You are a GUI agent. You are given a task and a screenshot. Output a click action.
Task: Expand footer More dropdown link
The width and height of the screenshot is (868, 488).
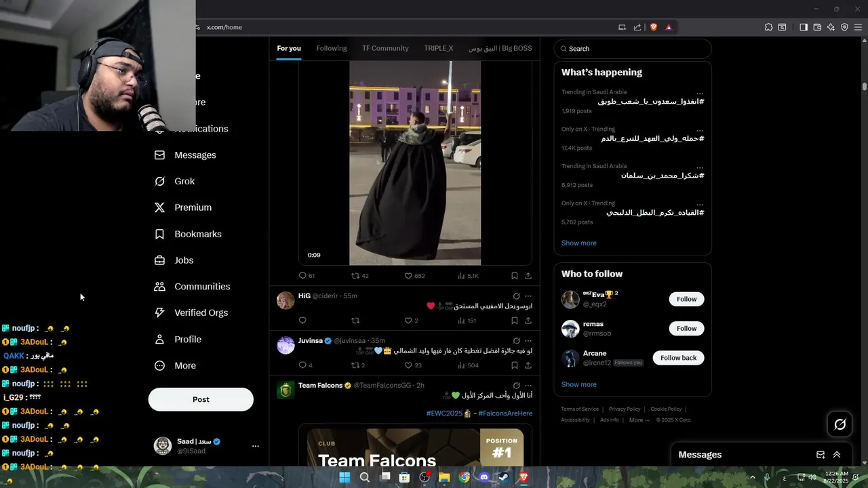tap(639, 420)
